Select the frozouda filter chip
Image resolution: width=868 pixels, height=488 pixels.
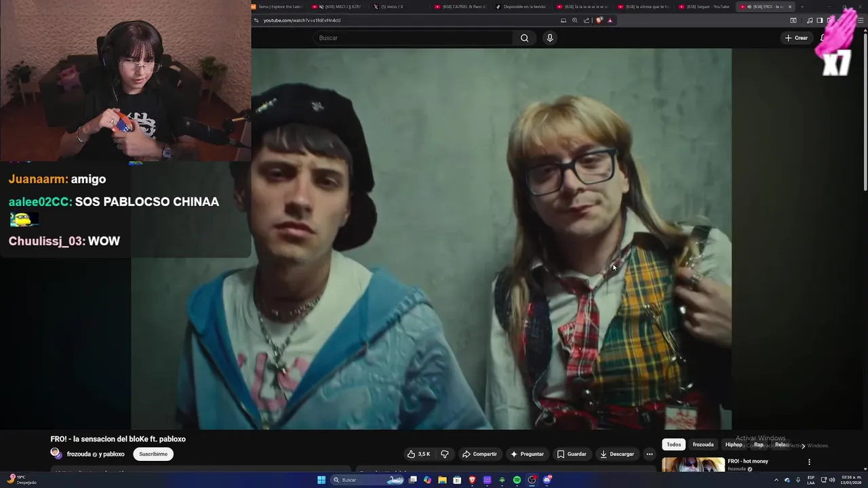click(703, 445)
